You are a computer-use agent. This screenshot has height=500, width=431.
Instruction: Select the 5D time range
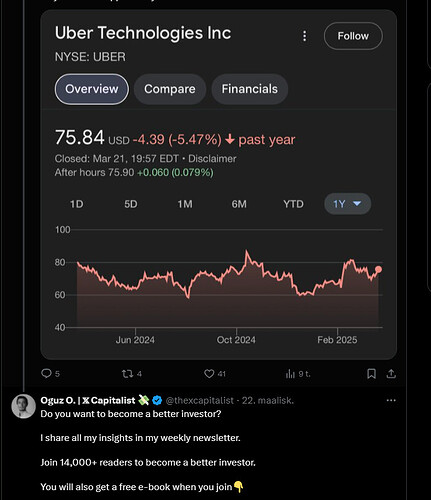(x=131, y=204)
